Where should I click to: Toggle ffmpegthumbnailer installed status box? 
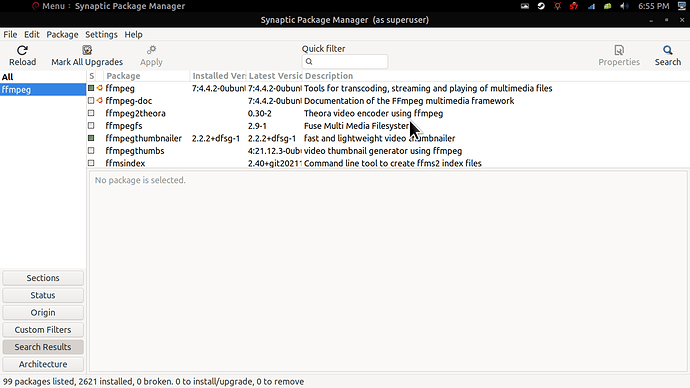tap(91, 138)
